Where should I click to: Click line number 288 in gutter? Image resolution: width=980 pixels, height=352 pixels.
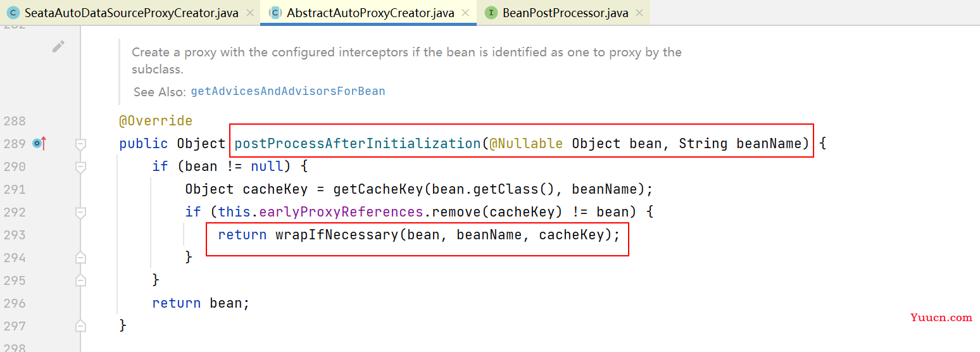pyautogui.click(x=15, y=121)
